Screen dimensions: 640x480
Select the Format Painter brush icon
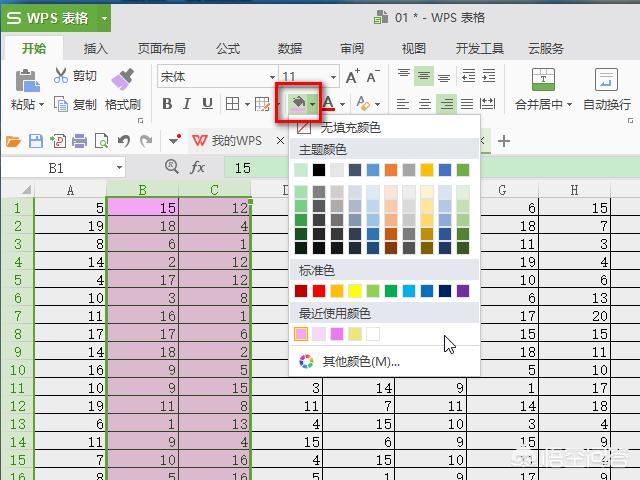(123, 80)
